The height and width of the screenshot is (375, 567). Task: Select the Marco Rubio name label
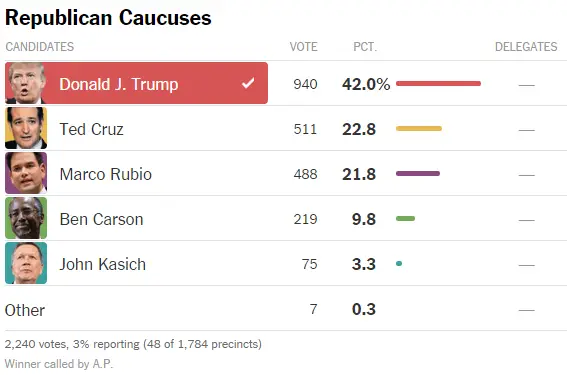pyautogui.click(x=106, y=174)
